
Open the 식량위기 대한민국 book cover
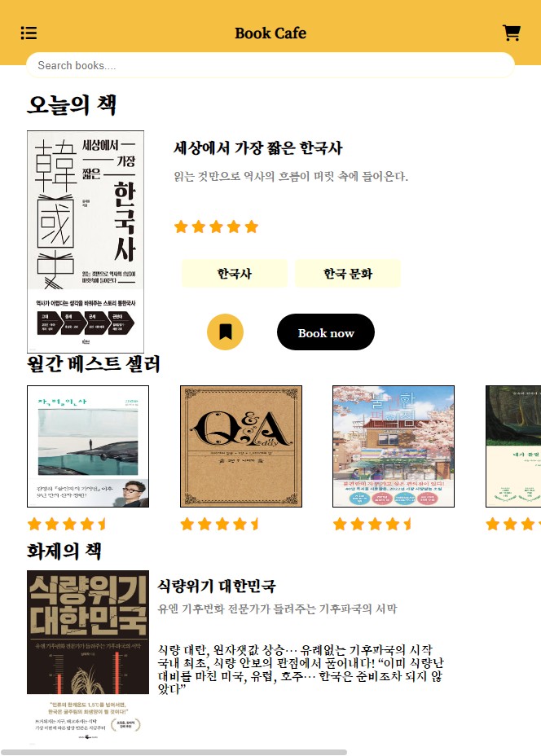tap(88, 657)
